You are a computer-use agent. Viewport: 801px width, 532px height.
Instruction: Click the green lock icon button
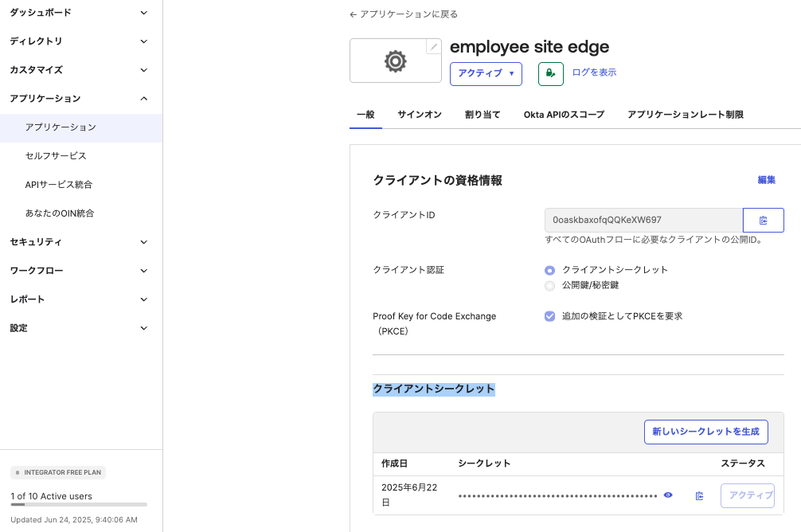click(x=550, y=73)
